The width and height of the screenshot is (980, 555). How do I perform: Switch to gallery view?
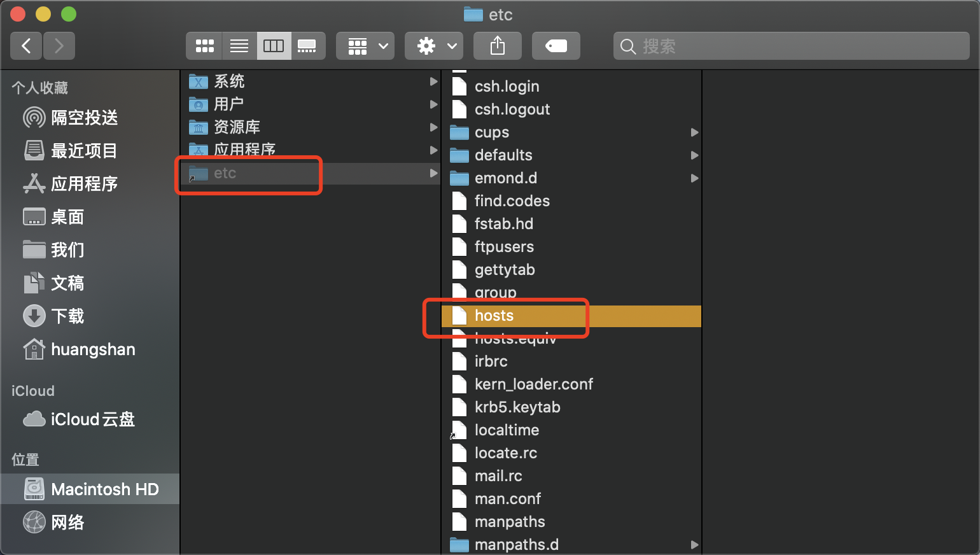(307, 46)
